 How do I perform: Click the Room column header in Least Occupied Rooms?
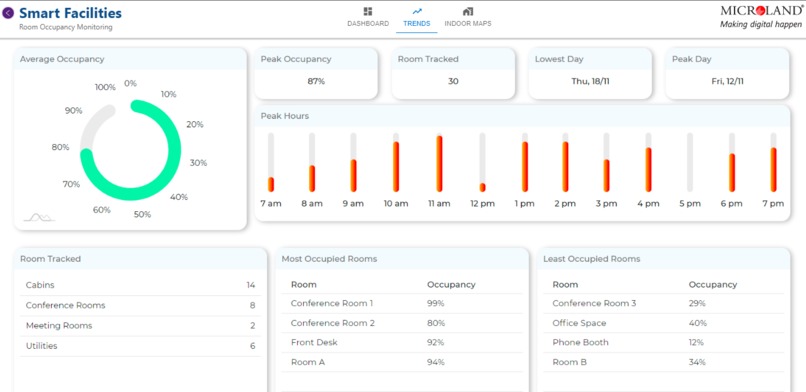click(565, 285)
